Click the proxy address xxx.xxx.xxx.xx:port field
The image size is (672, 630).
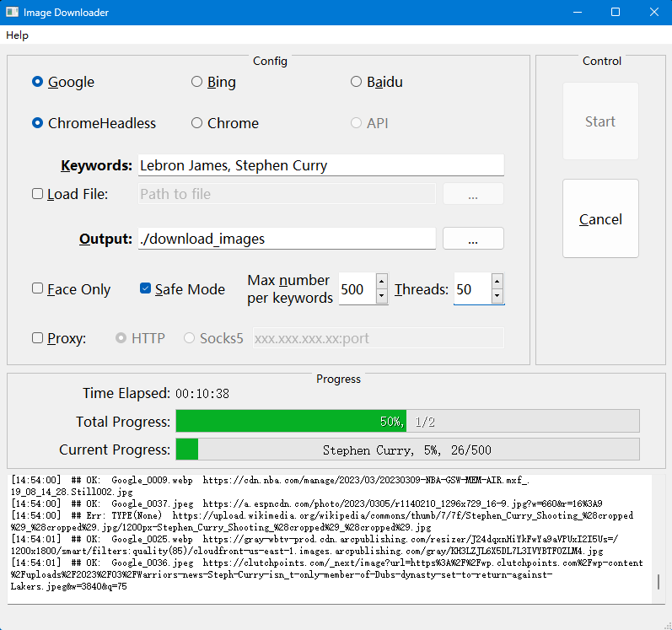point(379,338)
